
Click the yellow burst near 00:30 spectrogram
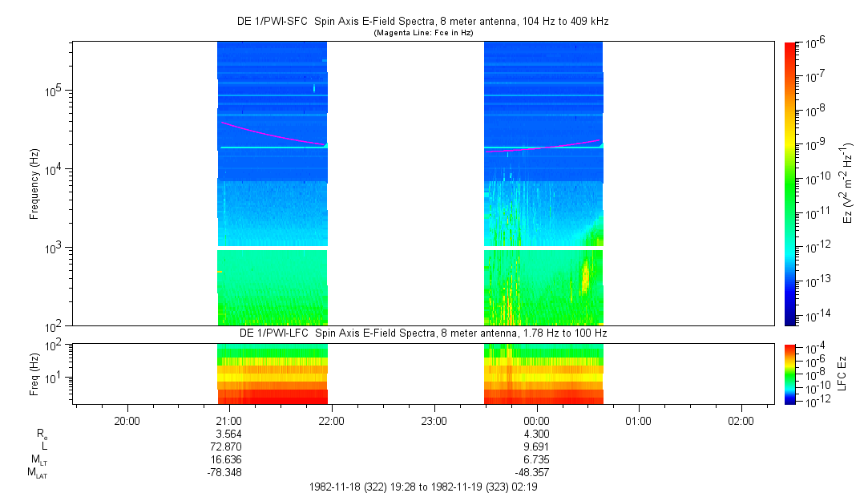click(584, 277)
